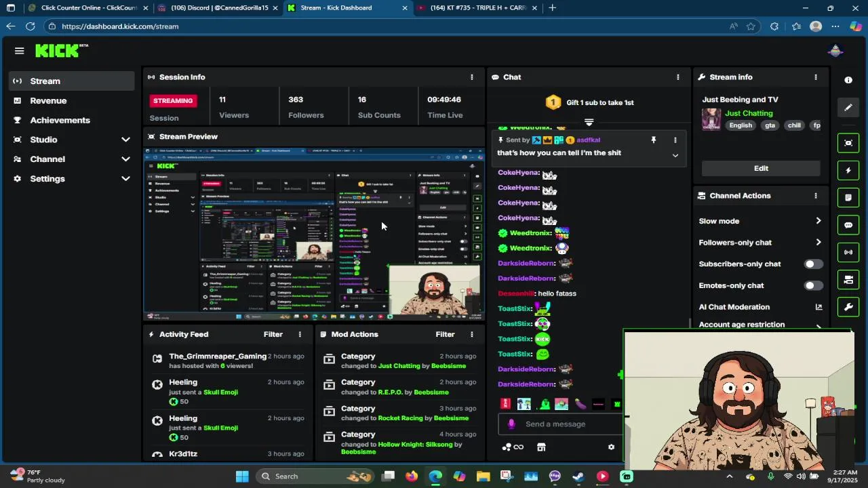This screenshot has height=488, width=868.
Task: Open the chat shop storefront icon
Action: 541,447
